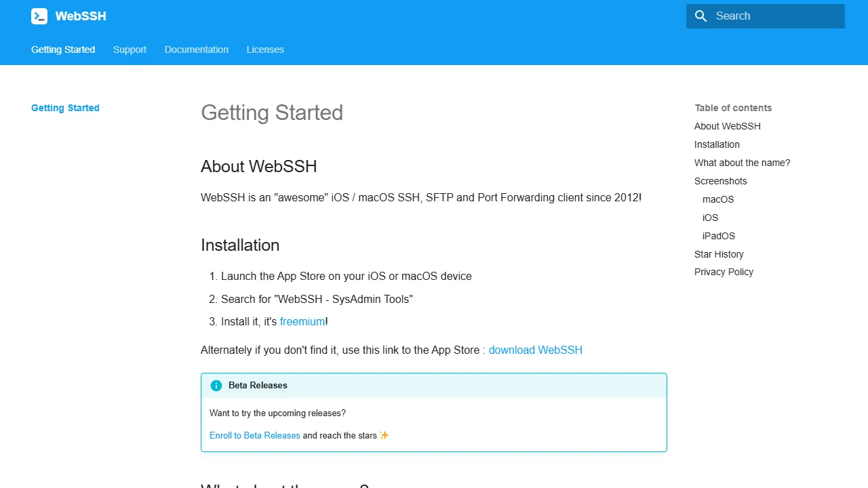Click the info icon on Beta Releases box
The width and height of the screenshot is (868, 488).
(x=216, y=385)
